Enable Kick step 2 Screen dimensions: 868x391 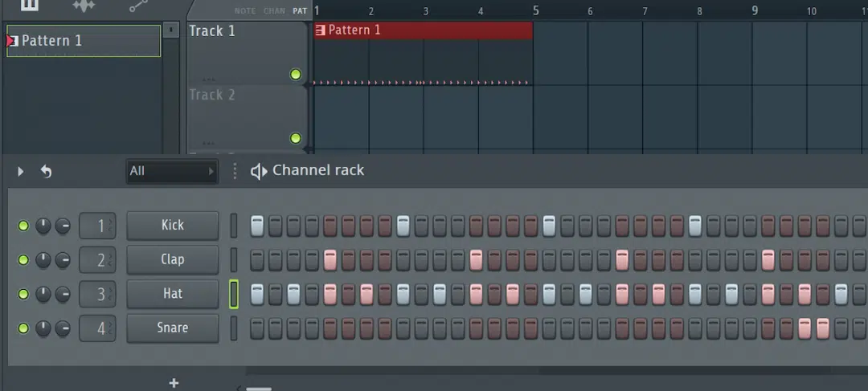tap(275, 226)
